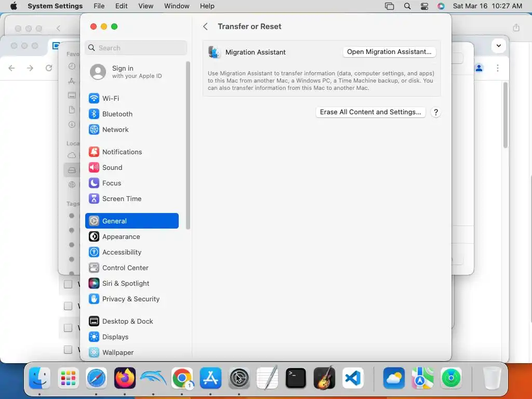The height and width of the screenshot is (399, 532).
Task: Open Desktop & Dock settings
Action: (x=131, y=321)
